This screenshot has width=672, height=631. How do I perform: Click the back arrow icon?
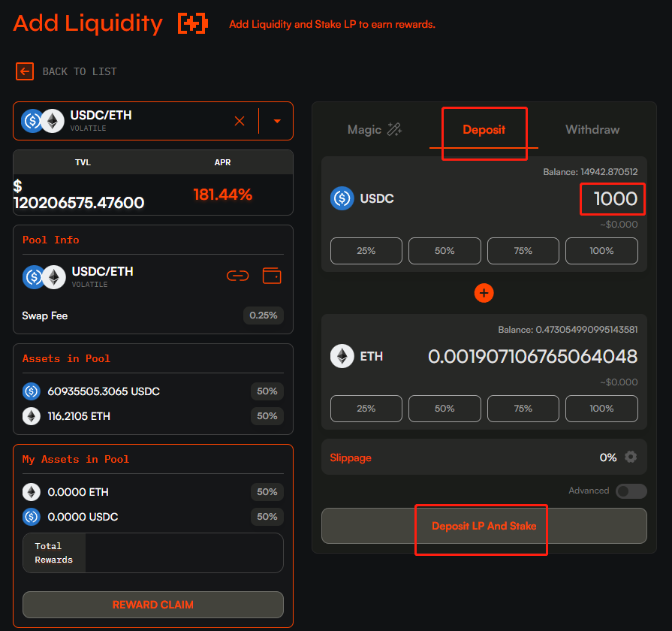click(25, 71)
